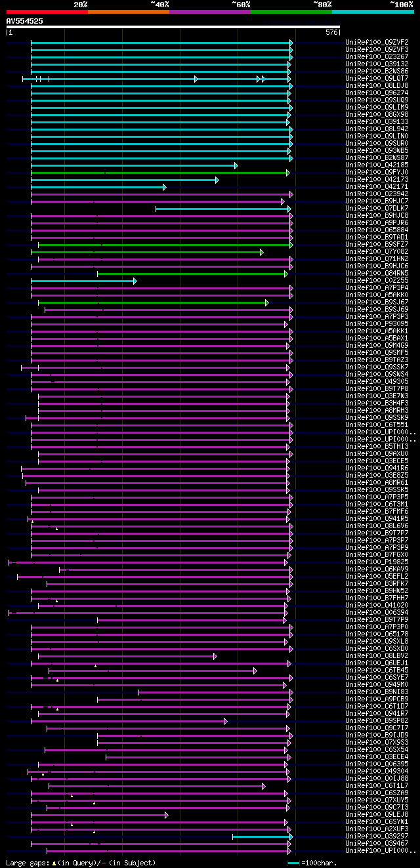The width and height of the screenshot is (420, 868).
Task: Click label UniRef100_Q9M4G9
Action: (x=377, y=346)
